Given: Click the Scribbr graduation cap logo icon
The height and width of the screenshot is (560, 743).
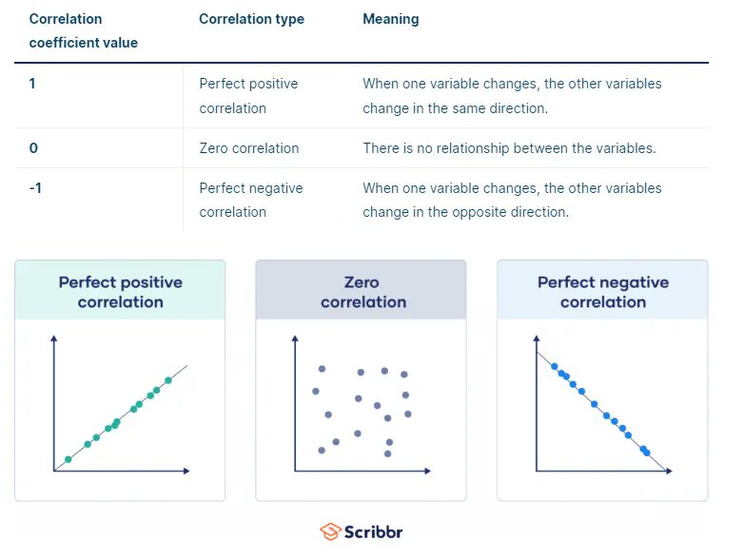Looking at the screenshot, I should (x=330, y=531).
